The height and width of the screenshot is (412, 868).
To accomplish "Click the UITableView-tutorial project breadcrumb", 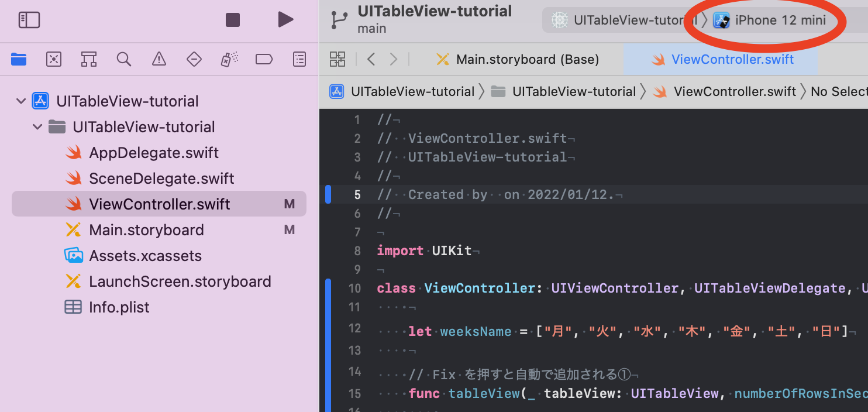I will (402, 91).
